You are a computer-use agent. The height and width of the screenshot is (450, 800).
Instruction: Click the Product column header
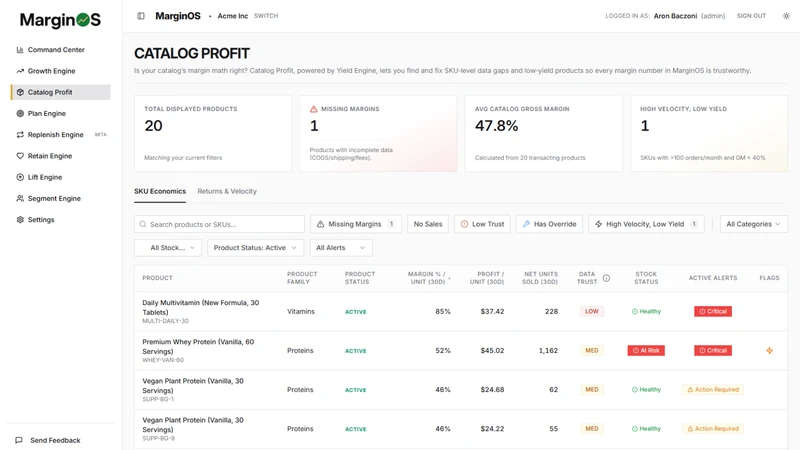(x=157, y=278)
